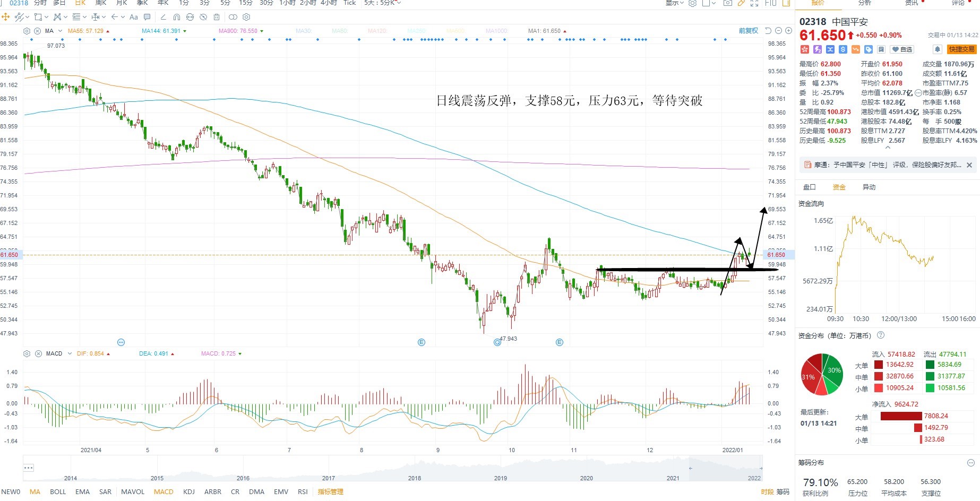Select the 30分 timeframe tab
This screenshot has width=980, height=501.
[x=267, y=3]
